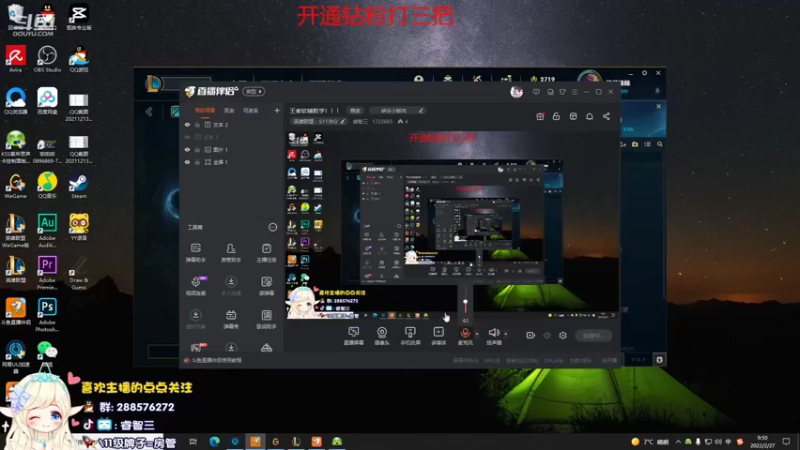Hide the 图片 1 layer

(187, 149)
